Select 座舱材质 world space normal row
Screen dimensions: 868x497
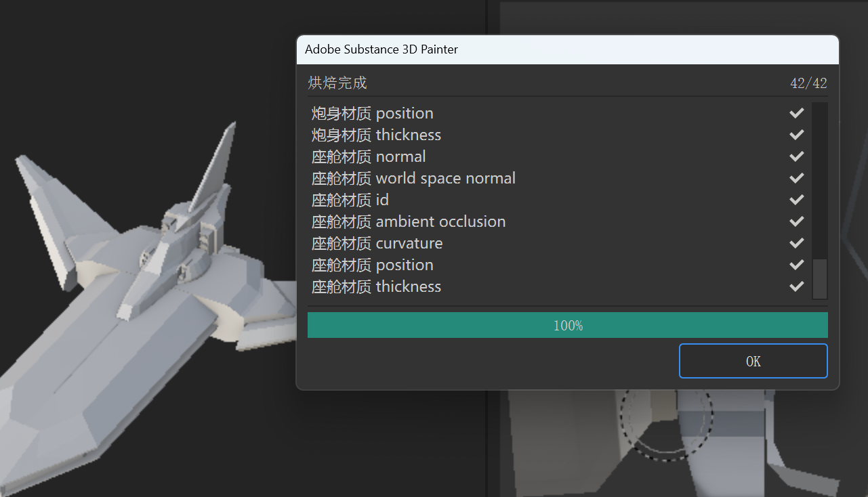[x=559, y=178]
